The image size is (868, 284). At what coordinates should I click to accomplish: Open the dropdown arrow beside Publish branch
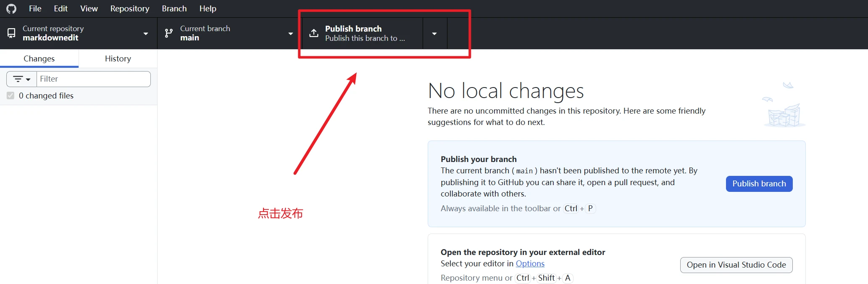pos(434,34)
